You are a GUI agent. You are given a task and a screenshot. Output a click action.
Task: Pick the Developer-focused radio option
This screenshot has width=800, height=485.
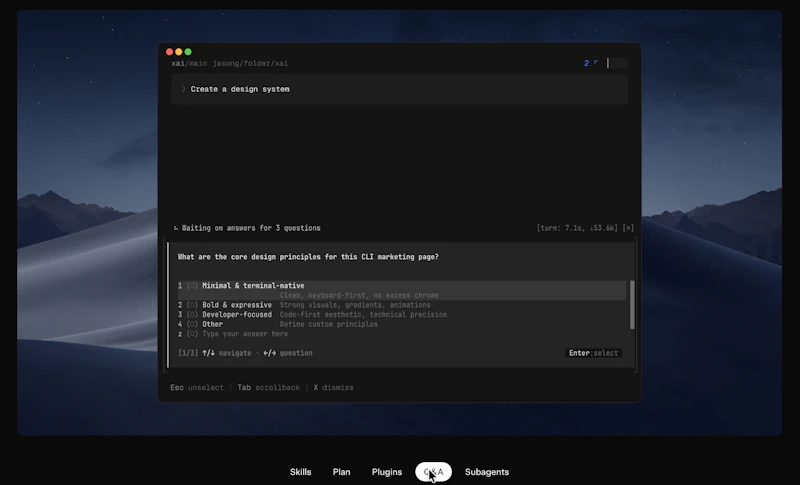[192, 315]
